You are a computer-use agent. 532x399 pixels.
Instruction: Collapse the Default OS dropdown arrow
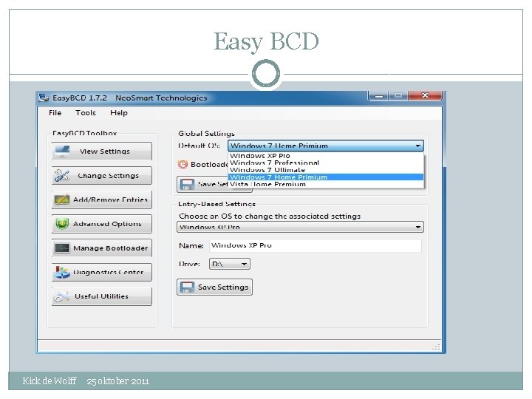point(417,146)
